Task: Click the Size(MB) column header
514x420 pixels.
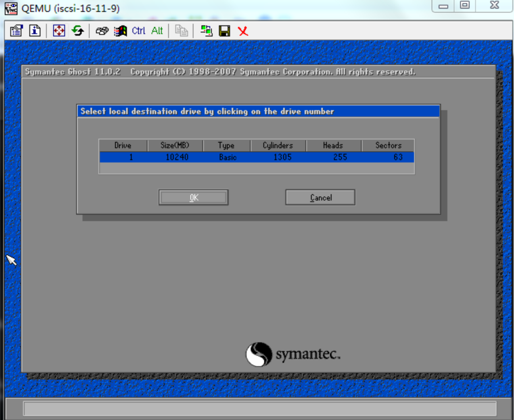Action: [x=175, y=145]
